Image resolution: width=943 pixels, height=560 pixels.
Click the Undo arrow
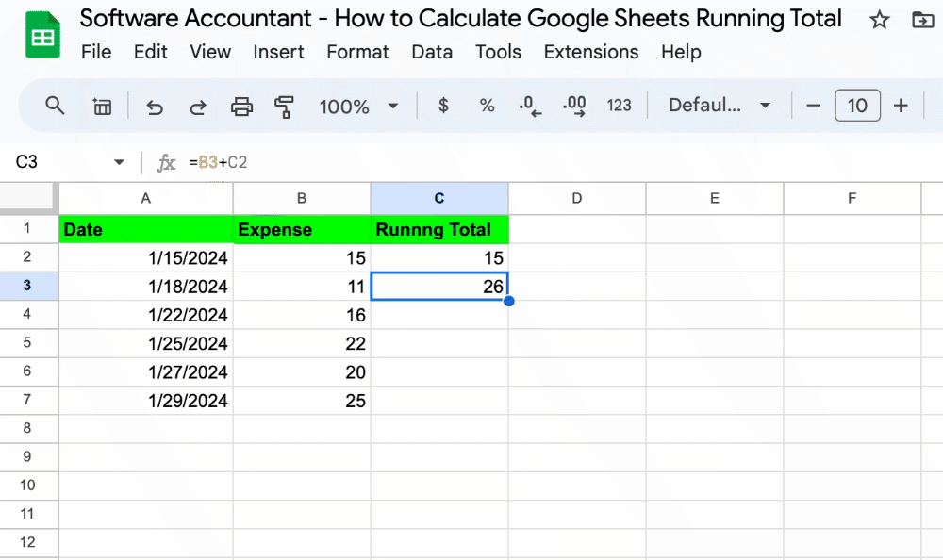click(155, 107)
